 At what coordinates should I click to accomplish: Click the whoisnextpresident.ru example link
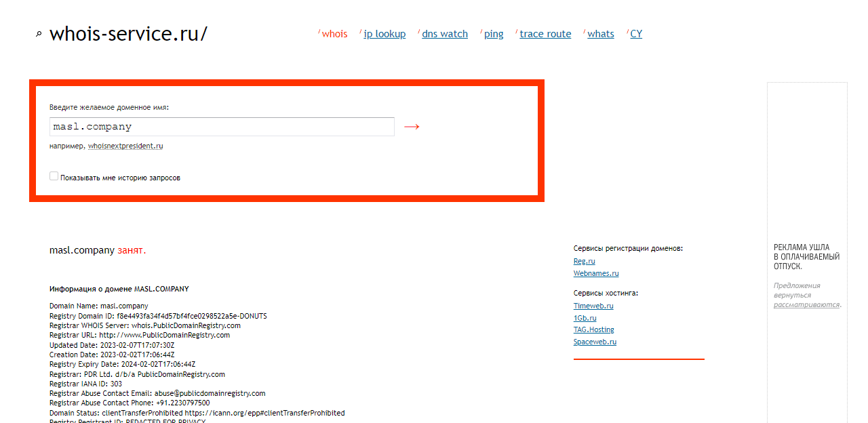[x=125, y=146]
